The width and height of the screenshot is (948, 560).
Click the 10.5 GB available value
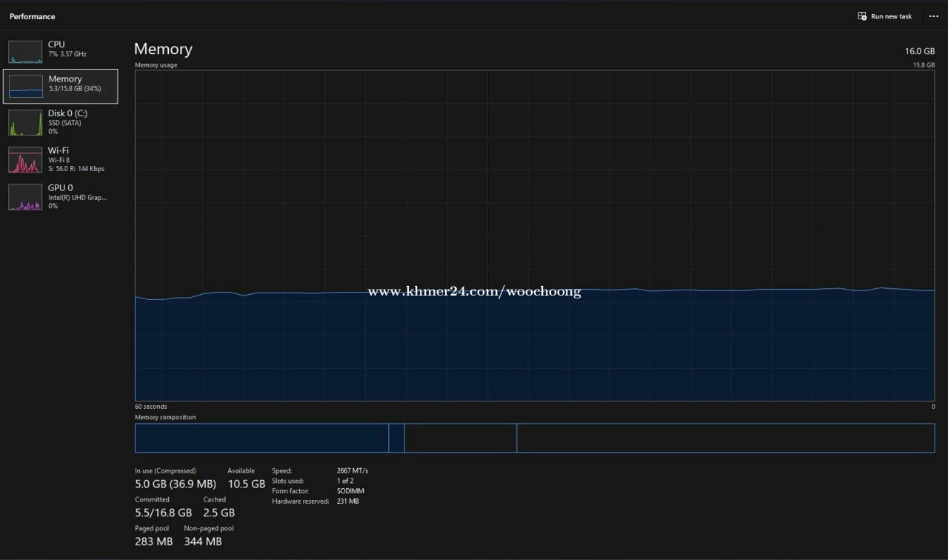coord(246,484)
